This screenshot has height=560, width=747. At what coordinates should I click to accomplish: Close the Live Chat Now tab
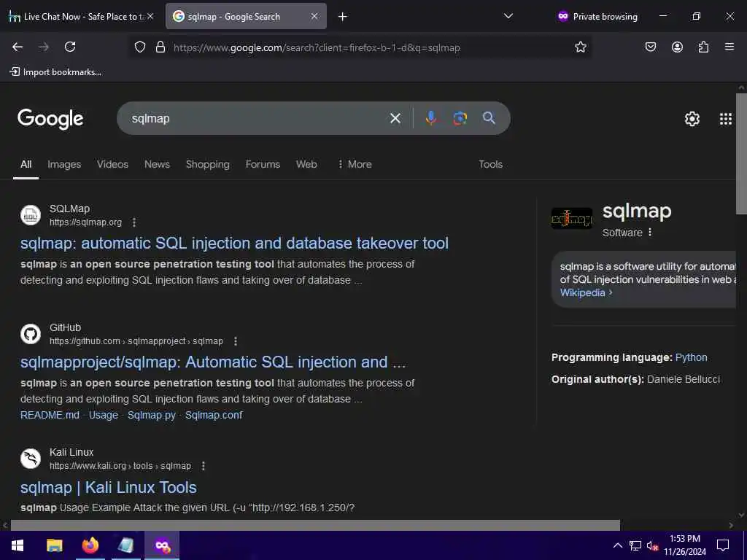[x=150, y=16]
